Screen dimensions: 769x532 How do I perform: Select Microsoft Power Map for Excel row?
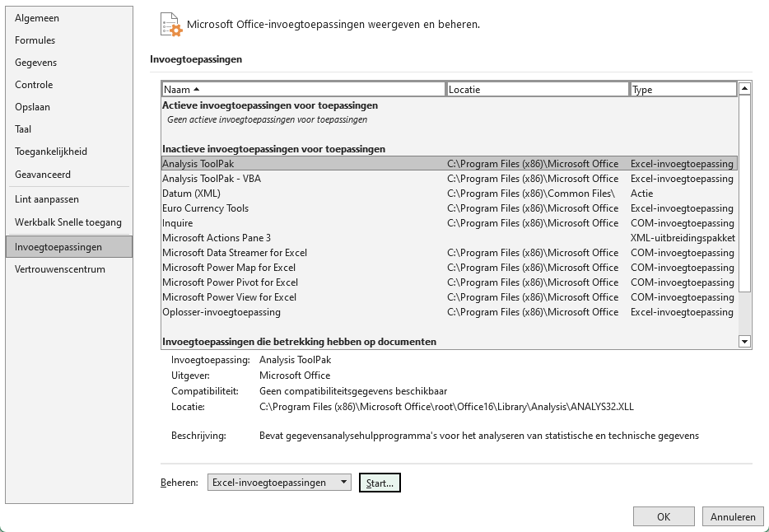coord(450,268)
